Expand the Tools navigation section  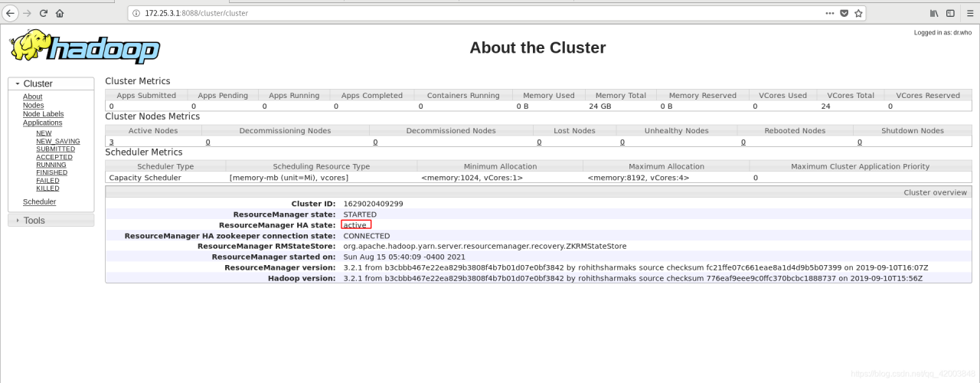click(51, 220)
